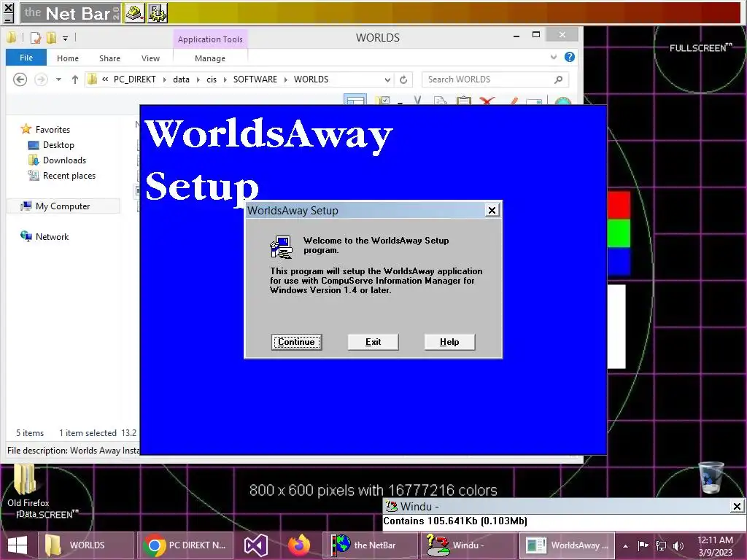
Task: Open Visual Studio from taskbar
Action: click(255, 545)
